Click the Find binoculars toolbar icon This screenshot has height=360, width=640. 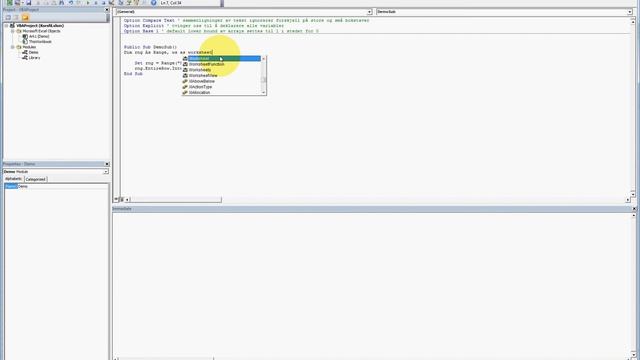click(x=62, y=2)
